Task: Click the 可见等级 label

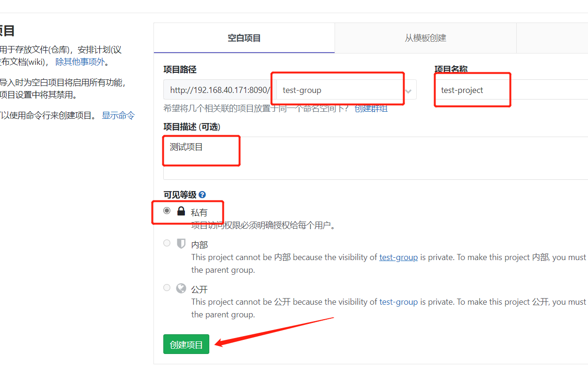Action: point(180,194)
